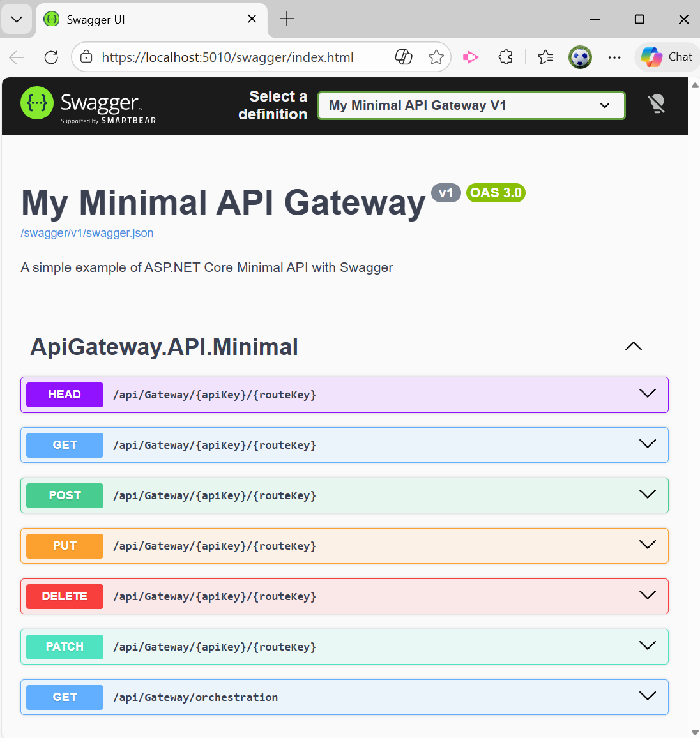Viewport: 700px width, 738px height.
Task: Open the /swagger/v1/swagger.json link
Action: (x=87, y=233)
